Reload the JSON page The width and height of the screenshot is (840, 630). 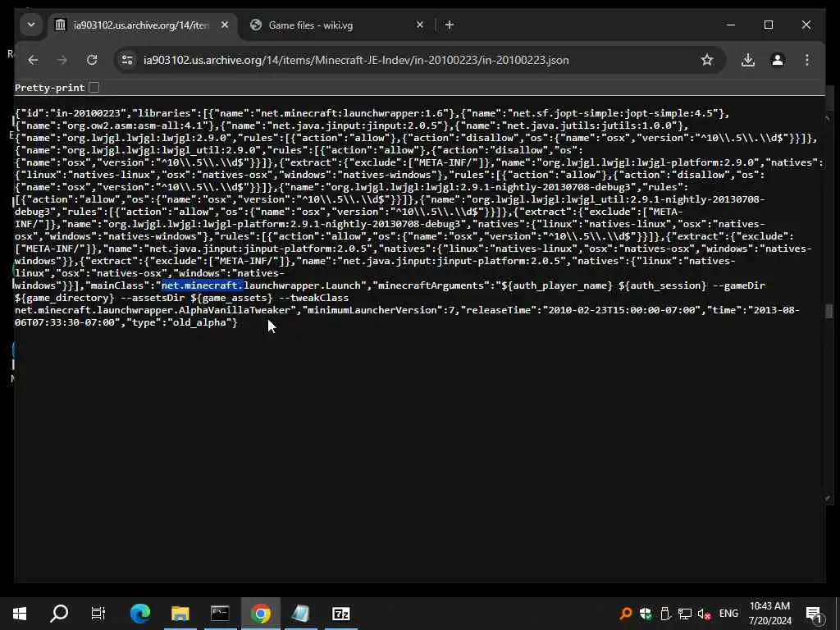(92, 60)
